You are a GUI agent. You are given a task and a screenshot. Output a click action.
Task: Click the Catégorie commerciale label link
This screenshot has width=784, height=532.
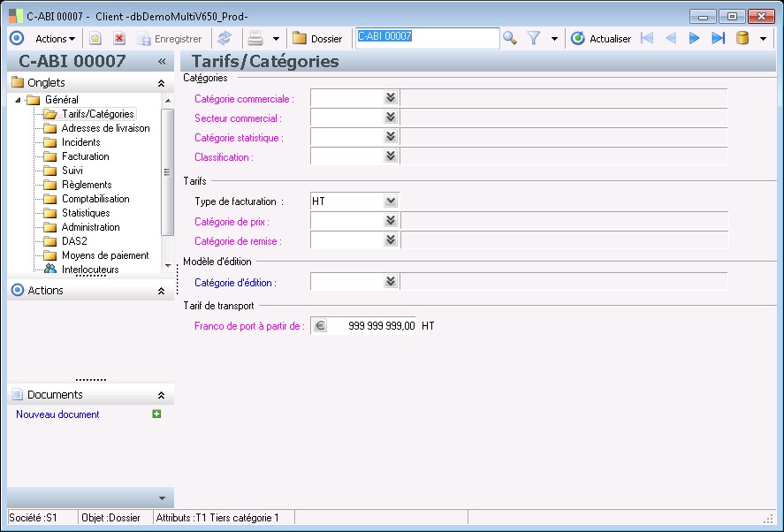click(x=244, y=99)
